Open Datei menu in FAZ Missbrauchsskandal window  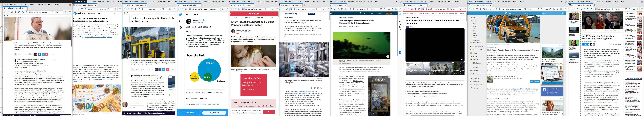tap(6, 5)
